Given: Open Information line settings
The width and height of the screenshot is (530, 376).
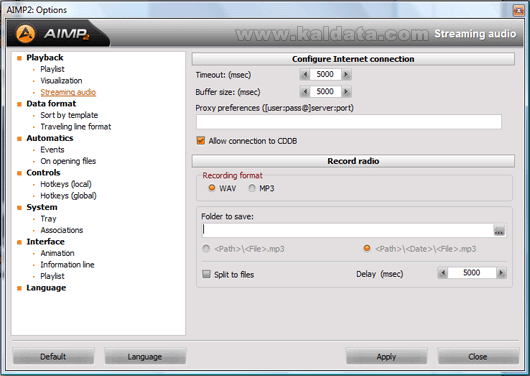Looking at the screenshot, I should [67, 264].
